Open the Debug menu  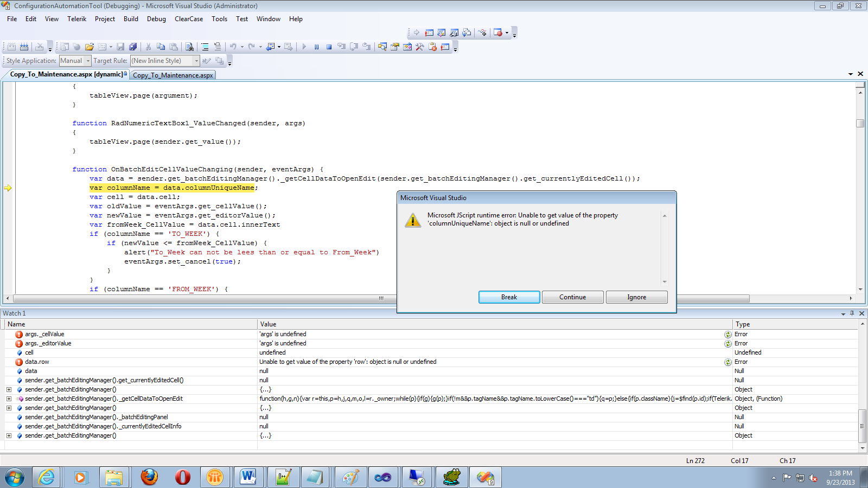[x=156, y=19]
